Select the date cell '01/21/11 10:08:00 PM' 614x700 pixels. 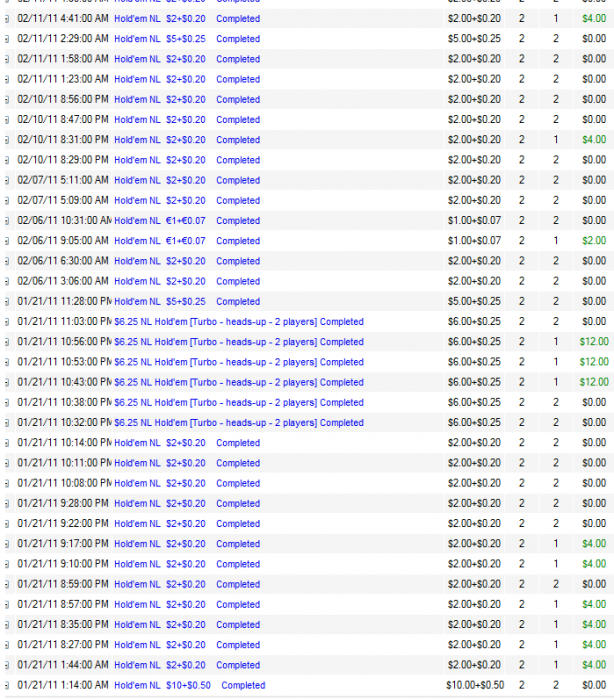[64, 483]
